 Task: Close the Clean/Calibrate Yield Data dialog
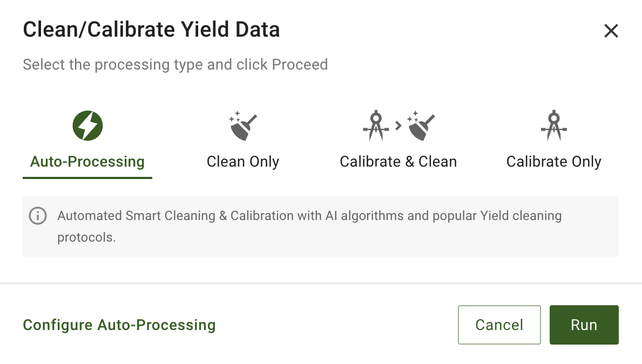point(611,31)
